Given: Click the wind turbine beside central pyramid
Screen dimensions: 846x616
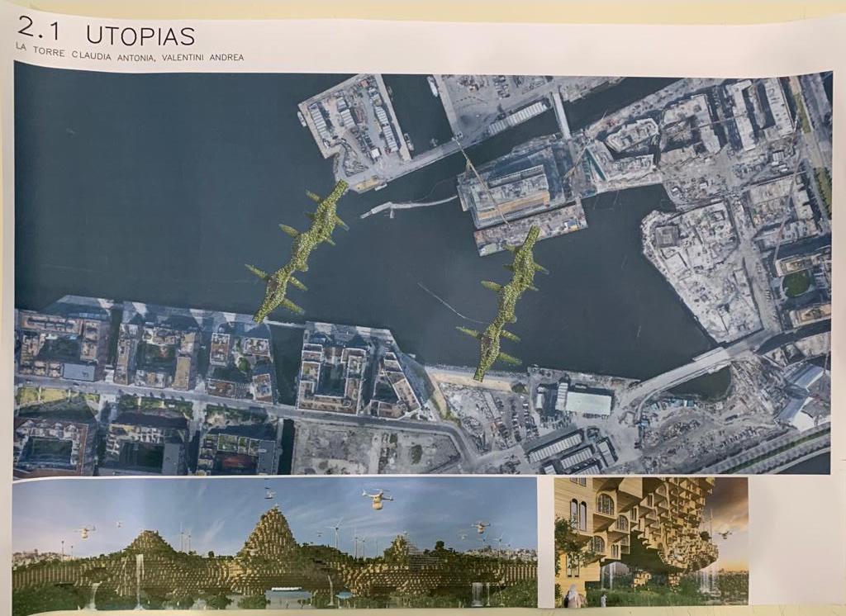Looking at the screenshot, I should pyautogui.click(x=336, y=533).
